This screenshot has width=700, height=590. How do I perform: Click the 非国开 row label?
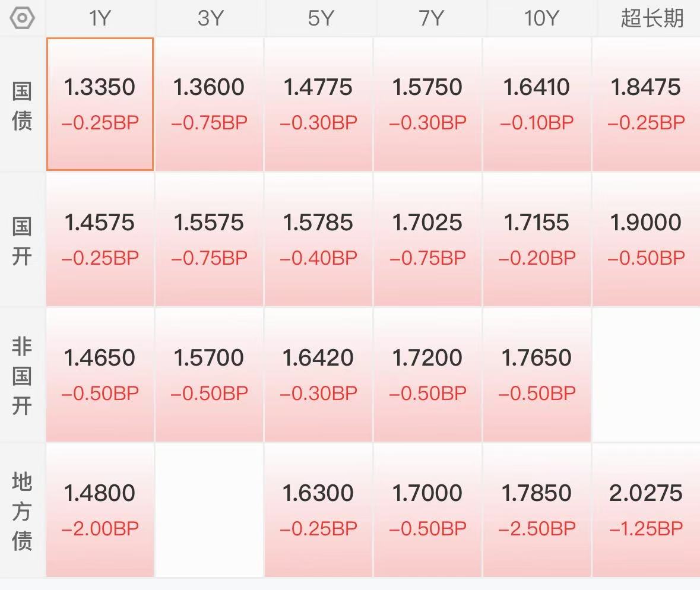[x=22, y=376]
